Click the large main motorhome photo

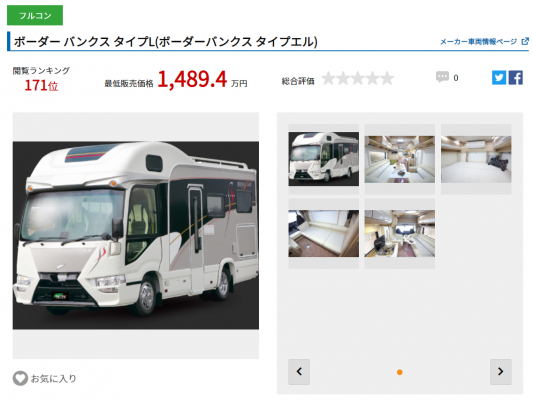[136, 235]
